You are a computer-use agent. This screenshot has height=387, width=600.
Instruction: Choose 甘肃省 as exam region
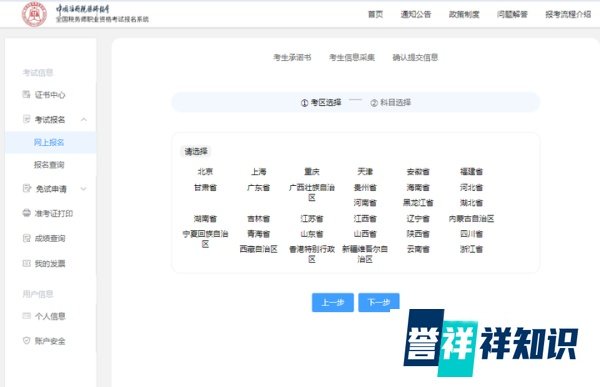tap(205, 188)
